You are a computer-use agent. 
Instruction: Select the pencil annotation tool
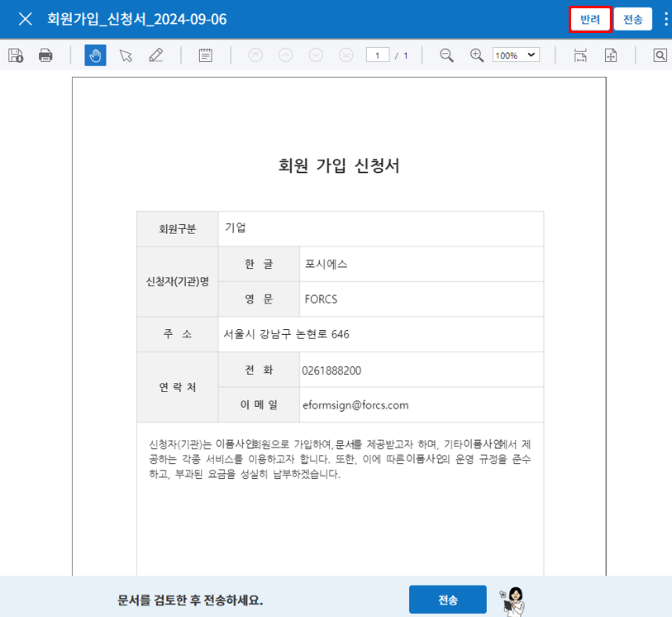coord(155,55)
